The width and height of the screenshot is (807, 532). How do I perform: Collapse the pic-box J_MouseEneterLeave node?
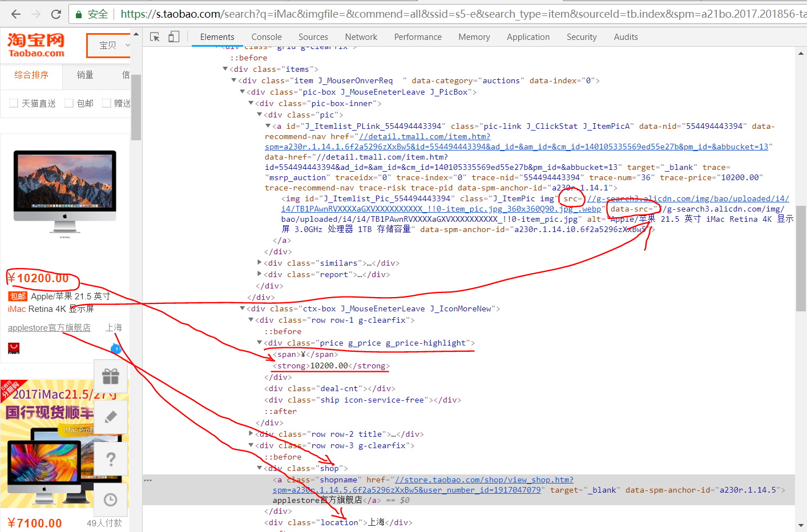coord(243,92)
